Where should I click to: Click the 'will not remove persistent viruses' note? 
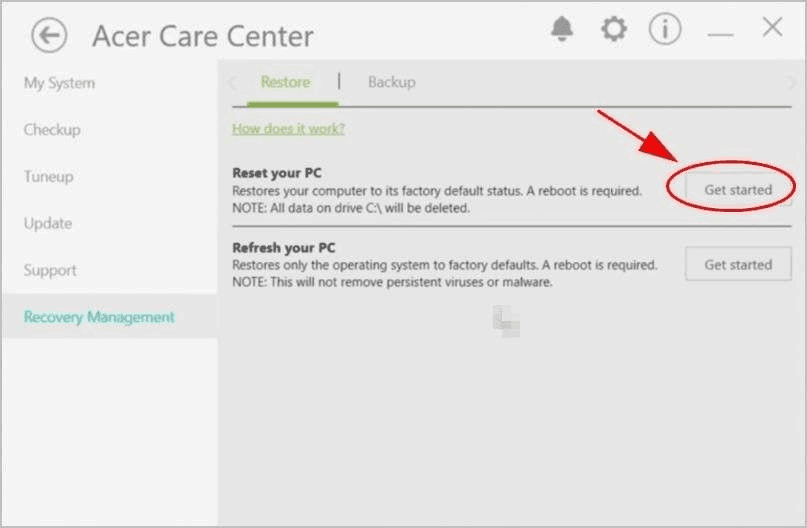(x=392, y=282)
